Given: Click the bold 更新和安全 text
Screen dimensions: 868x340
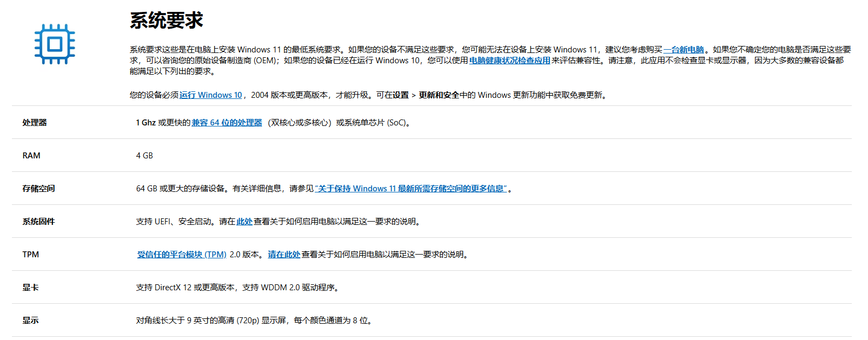Looking at the screenshot, I should point(439,95).
